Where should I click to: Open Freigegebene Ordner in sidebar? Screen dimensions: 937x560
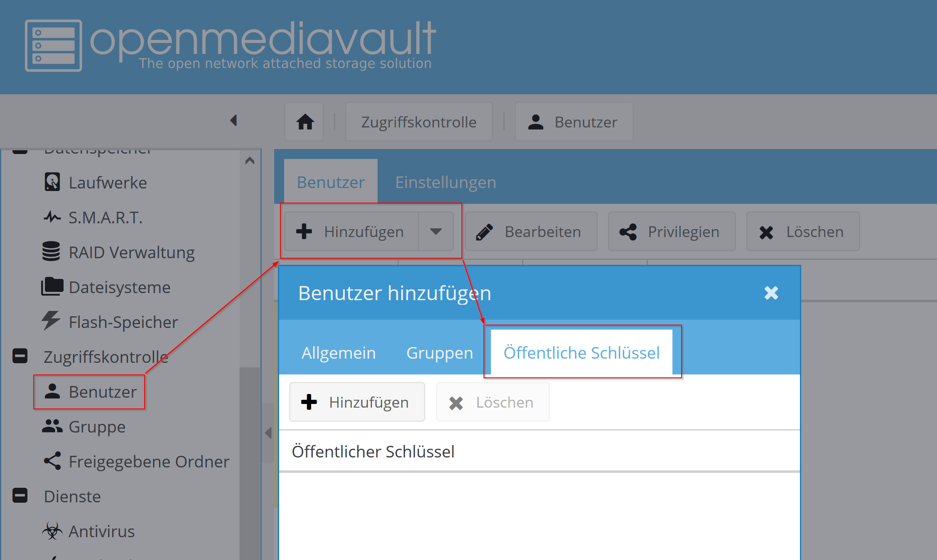[148, 462]
